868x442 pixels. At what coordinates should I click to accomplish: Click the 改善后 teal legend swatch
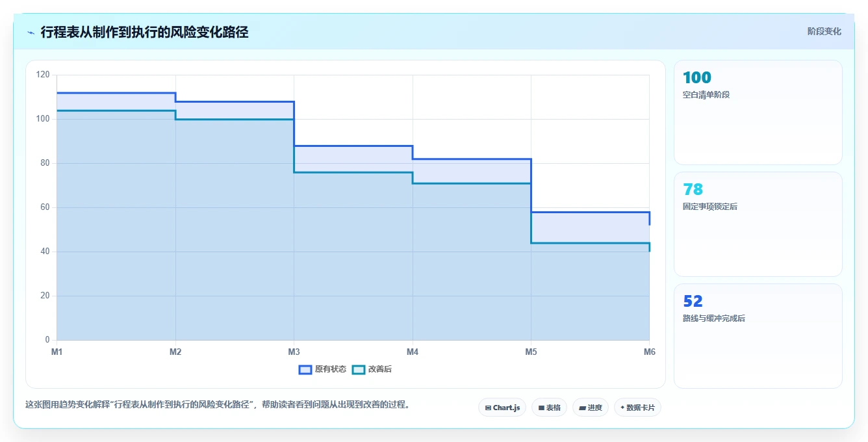(358, 369)
